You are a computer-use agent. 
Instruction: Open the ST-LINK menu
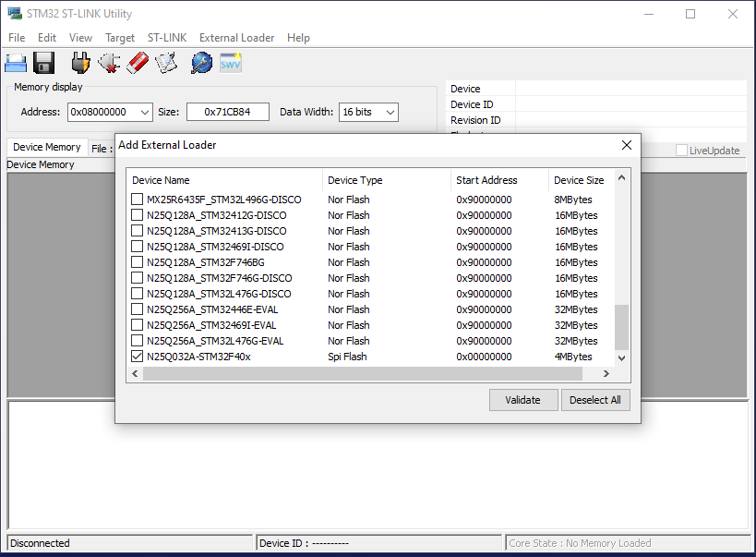167,38
